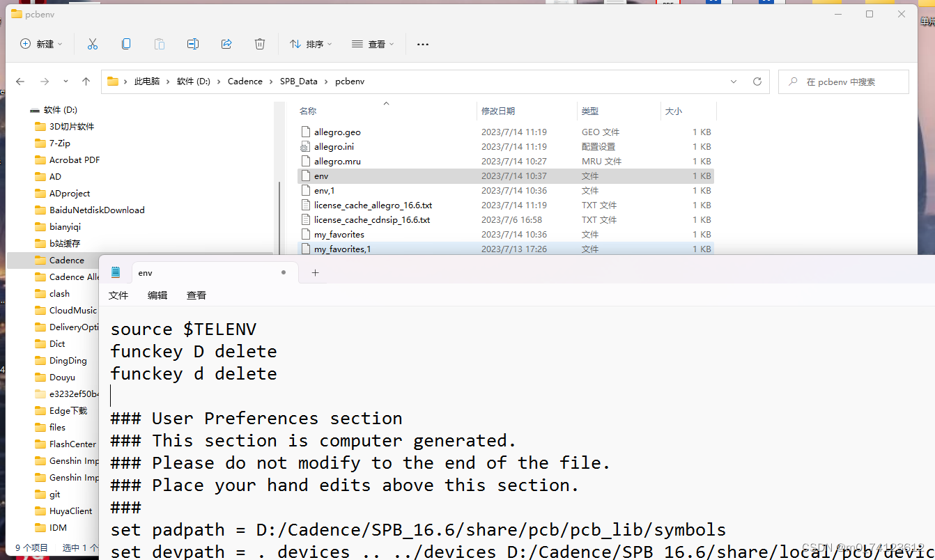Screen dimensions: 935x560
Task: Expand the 查看 (View) dropdown
Action: click(373, 44)
